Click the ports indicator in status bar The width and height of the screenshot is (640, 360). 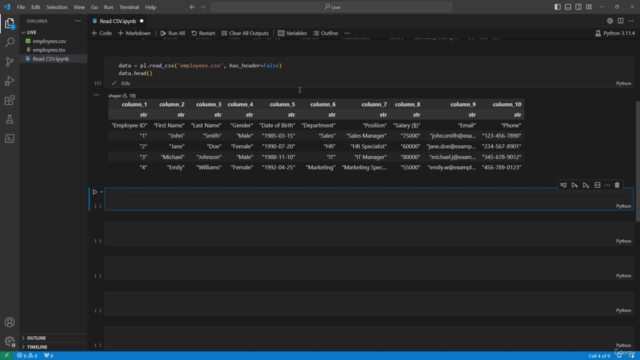click(x=49, y=356)
